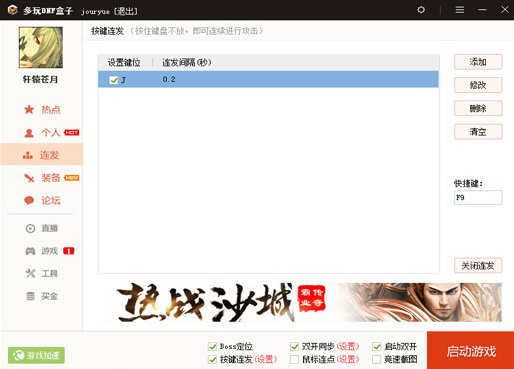Toggle the 双开同步 checkbox
This screenshot has height=369, width=514.
(294, 347)
